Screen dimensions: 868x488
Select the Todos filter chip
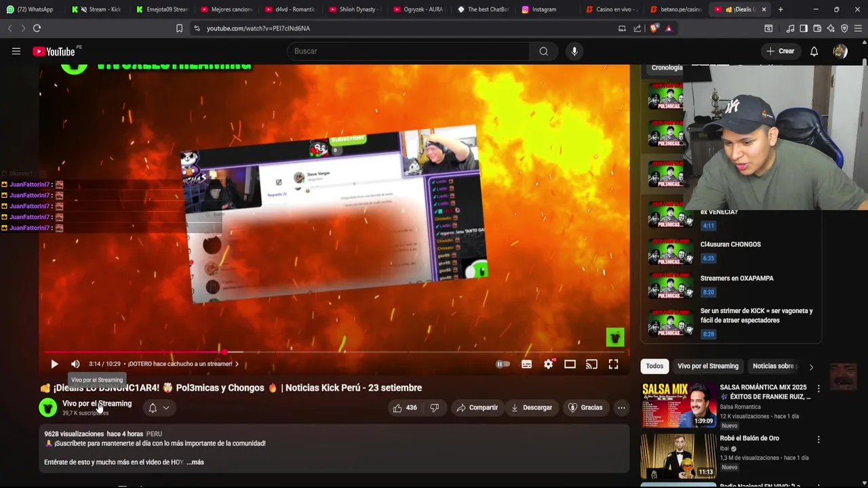[654, 366]
